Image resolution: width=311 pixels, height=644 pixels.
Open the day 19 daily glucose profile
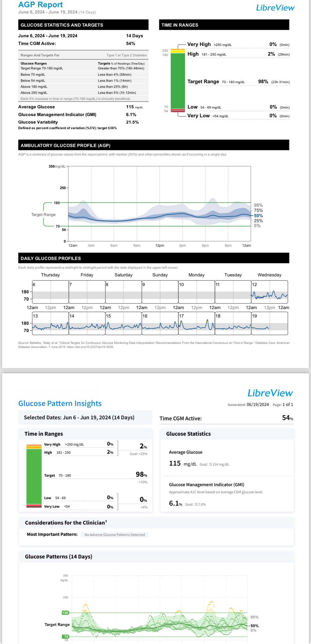[x=269, y=323]
